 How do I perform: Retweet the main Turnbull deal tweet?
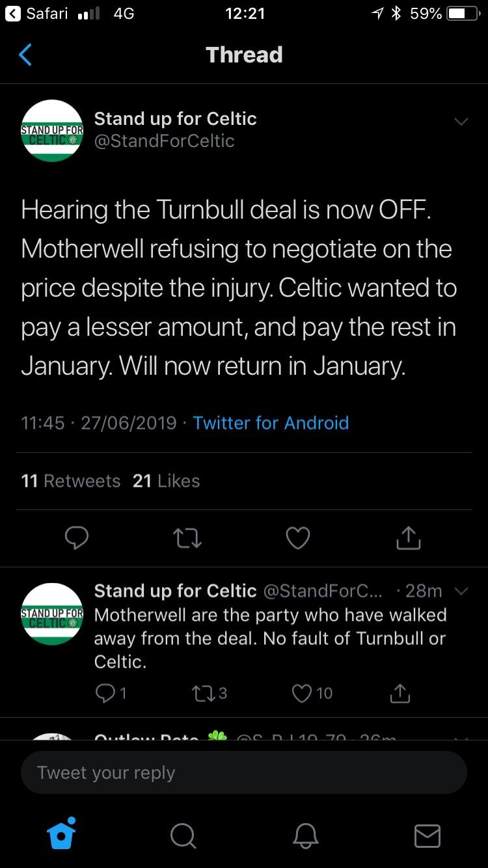point(187,538)
